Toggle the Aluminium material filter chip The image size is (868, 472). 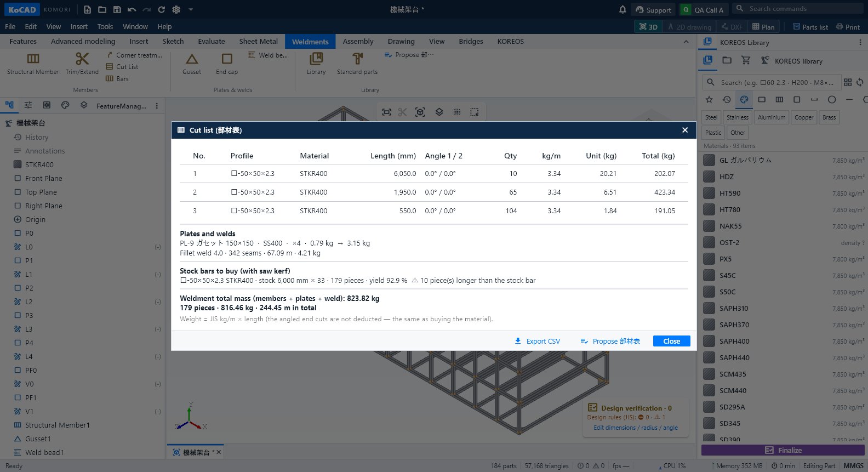pos(772,117)
